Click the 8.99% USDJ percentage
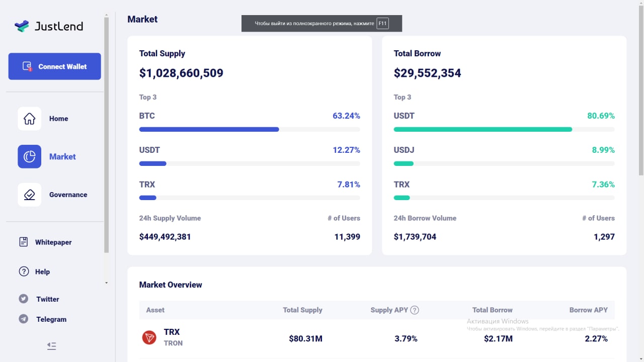644x362 pixels. [603, 150]
